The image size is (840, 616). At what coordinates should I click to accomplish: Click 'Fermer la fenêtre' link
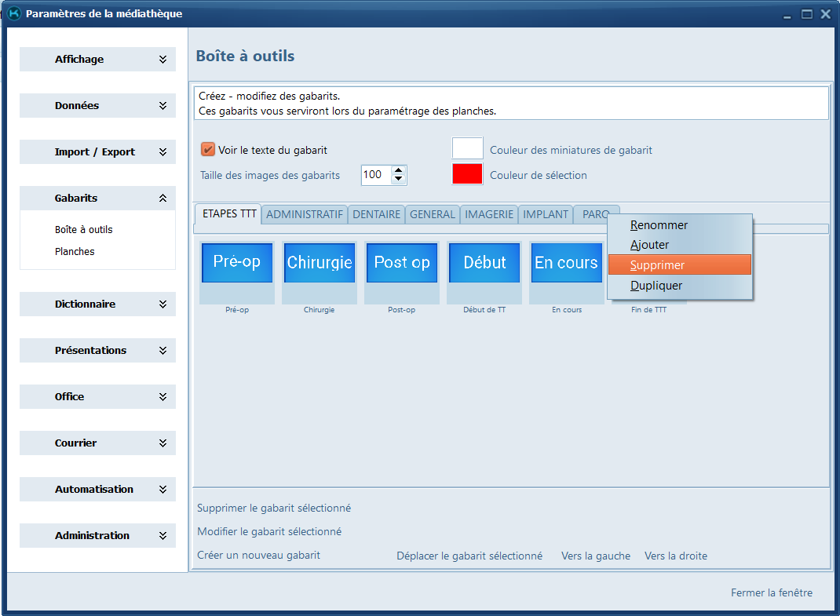tap(771, 593)
